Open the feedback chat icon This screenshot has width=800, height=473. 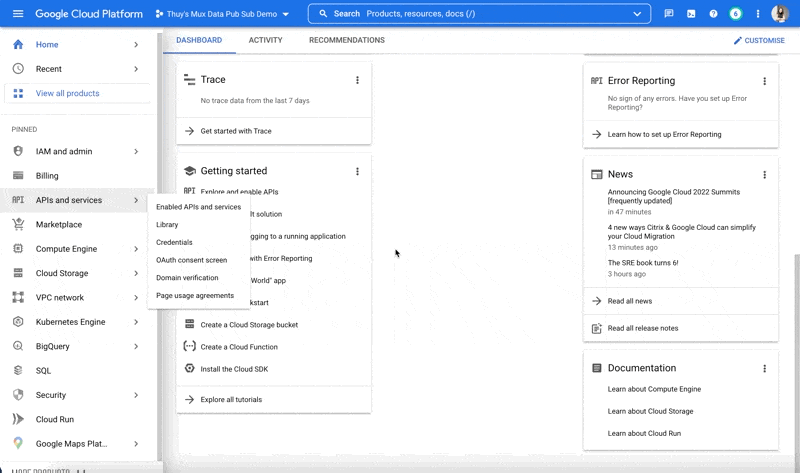pos(669,14)
